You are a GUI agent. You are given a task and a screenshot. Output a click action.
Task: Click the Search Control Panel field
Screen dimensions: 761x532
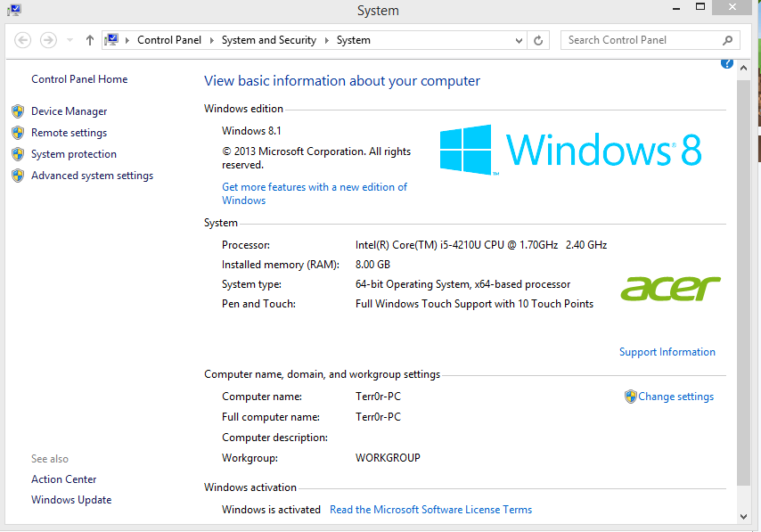click(x=651, y=40)
